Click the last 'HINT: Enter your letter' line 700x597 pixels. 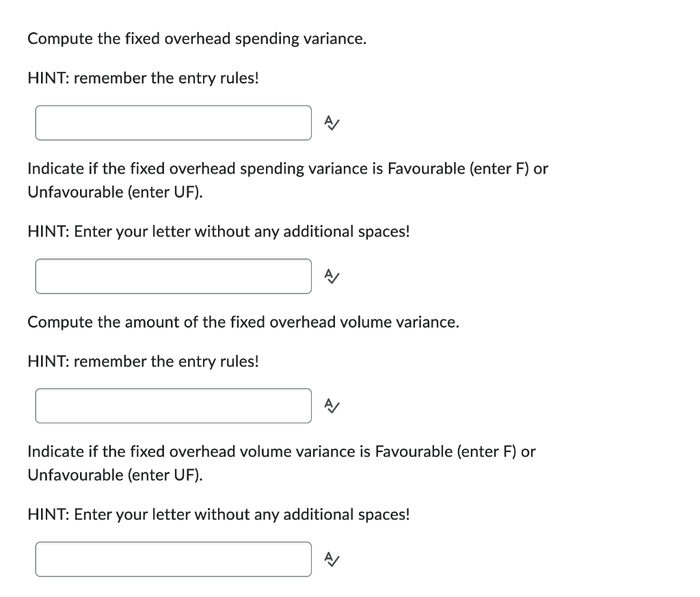tap(219, 514)
